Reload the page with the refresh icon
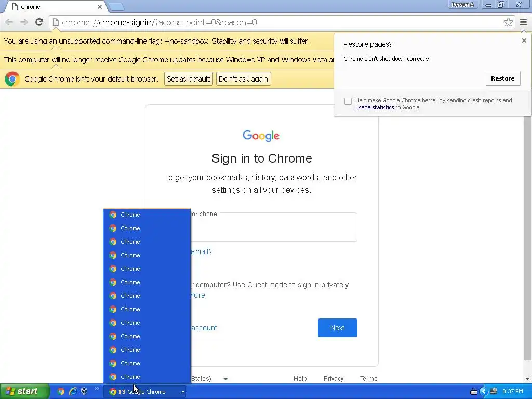This screenshot has height=399, width=532. (39, 22)
